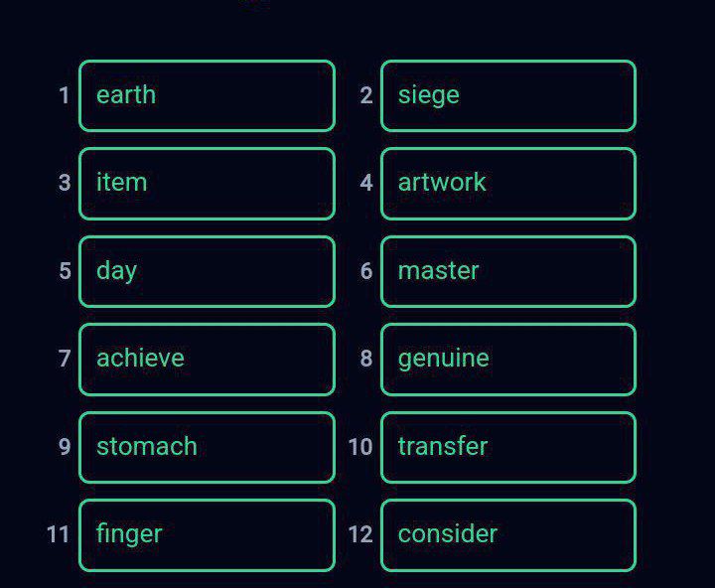The image size is (715, 588).
Task: Click the 'finger' word box
Action: click(x=207, y=534)
